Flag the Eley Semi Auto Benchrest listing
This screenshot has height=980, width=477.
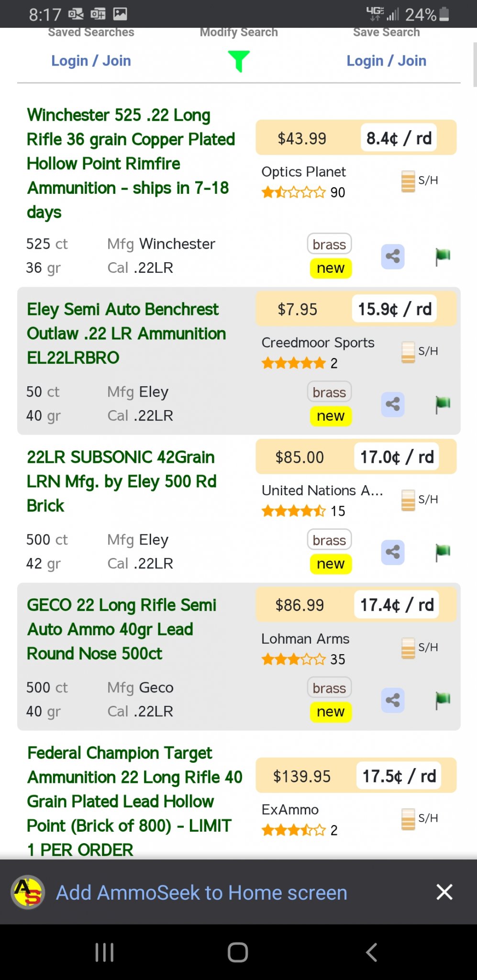click(x=443, y=404)
